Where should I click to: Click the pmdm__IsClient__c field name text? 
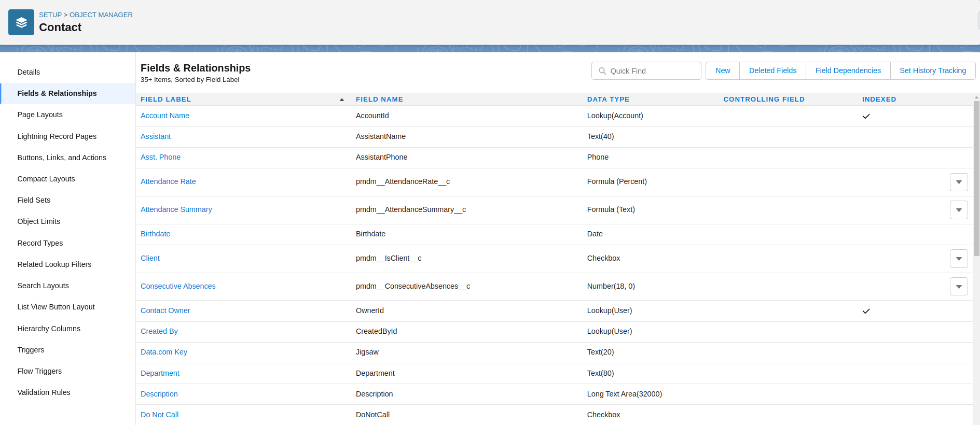pos(389,258)
